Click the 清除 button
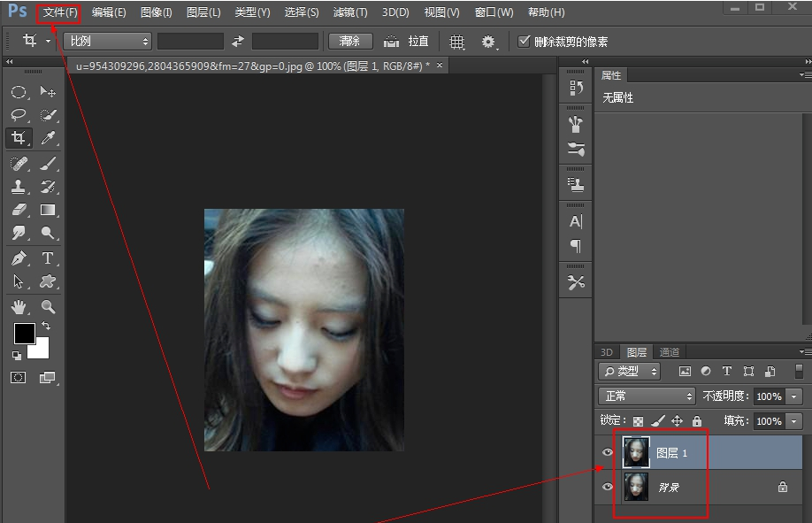Viewport: 812px width, 523px height. 349,41
